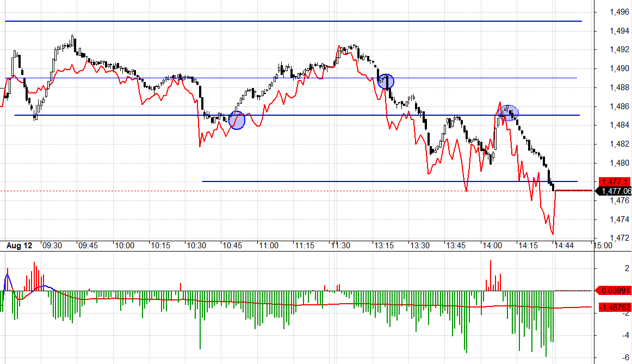Click the 1,472 price axis label

click(x=619, y=238)
